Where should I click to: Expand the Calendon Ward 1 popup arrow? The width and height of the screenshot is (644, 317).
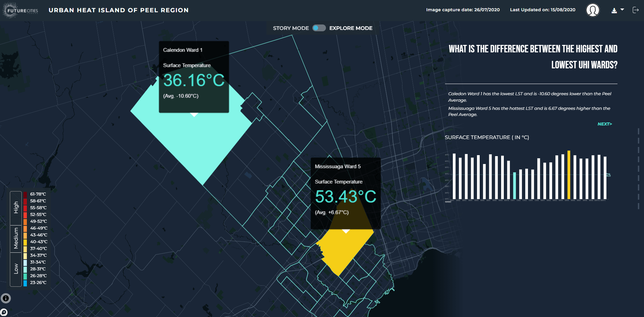(194, 115)
